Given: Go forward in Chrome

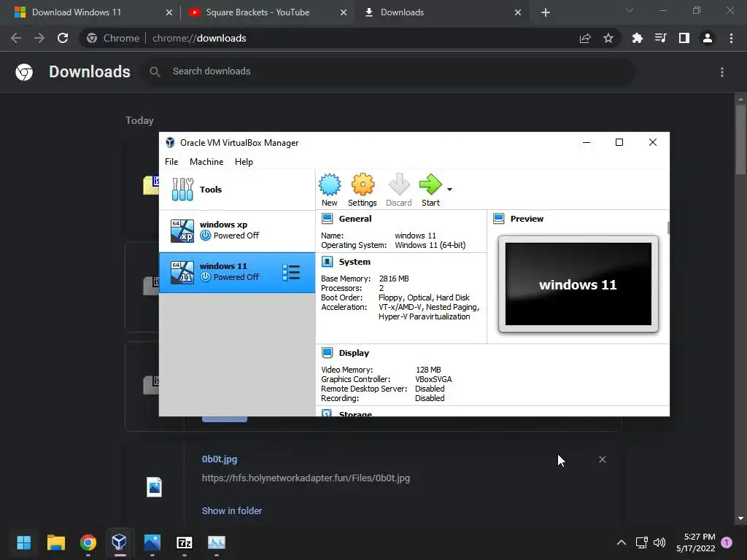Looking at the screenshot, I should click(39, 38).
